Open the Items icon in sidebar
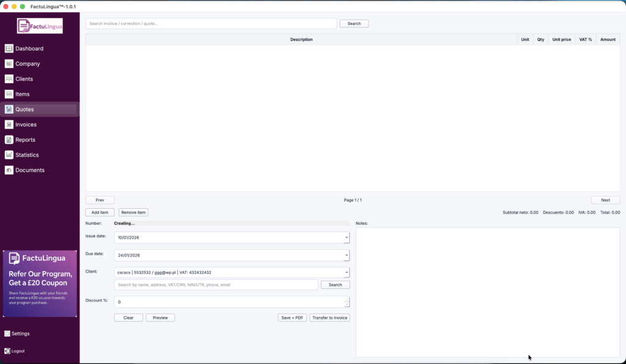The width and height of the screenshot is (626, 364). [x=9, y=94]
